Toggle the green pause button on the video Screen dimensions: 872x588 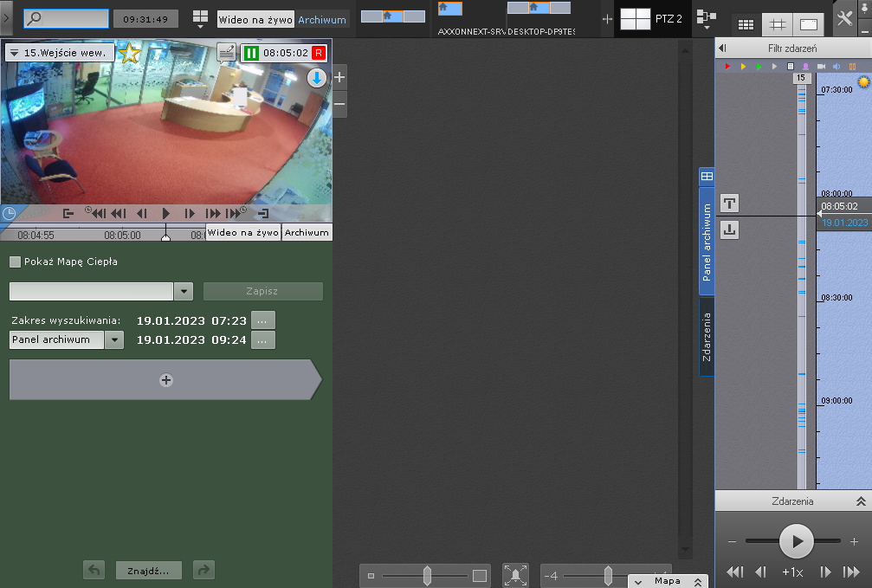tap(251, 53)
